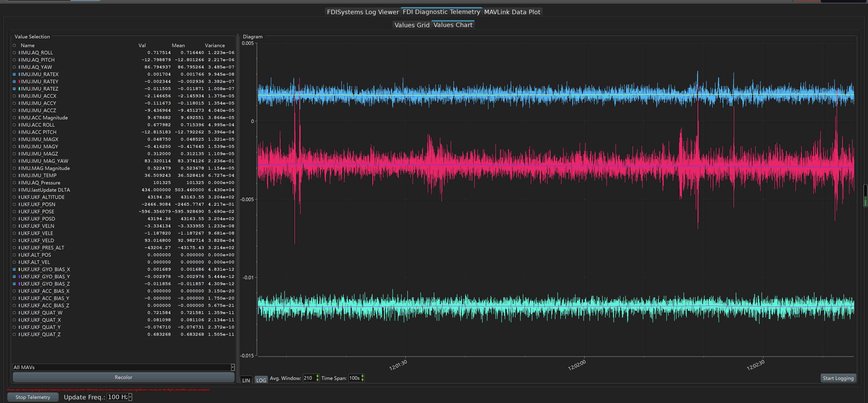Screen dimensions: 868x403
Task: Decrease the Avg. Window value with the down arrow
Action: click(x=317, y=380)
